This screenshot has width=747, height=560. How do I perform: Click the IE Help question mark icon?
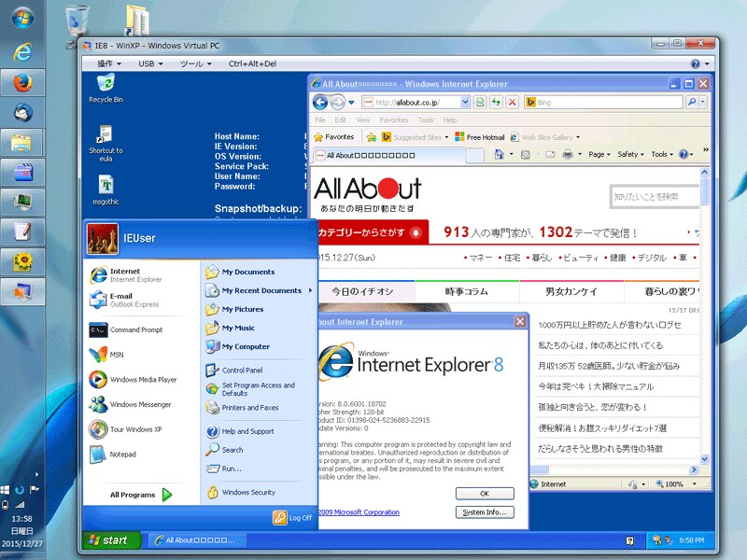click(684, 154)
